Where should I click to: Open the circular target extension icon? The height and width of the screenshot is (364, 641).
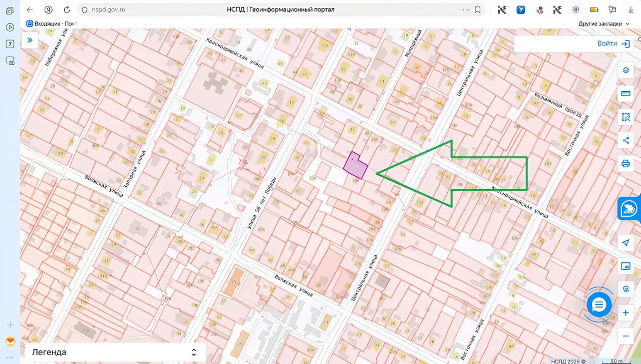click(x=576, y=10)
